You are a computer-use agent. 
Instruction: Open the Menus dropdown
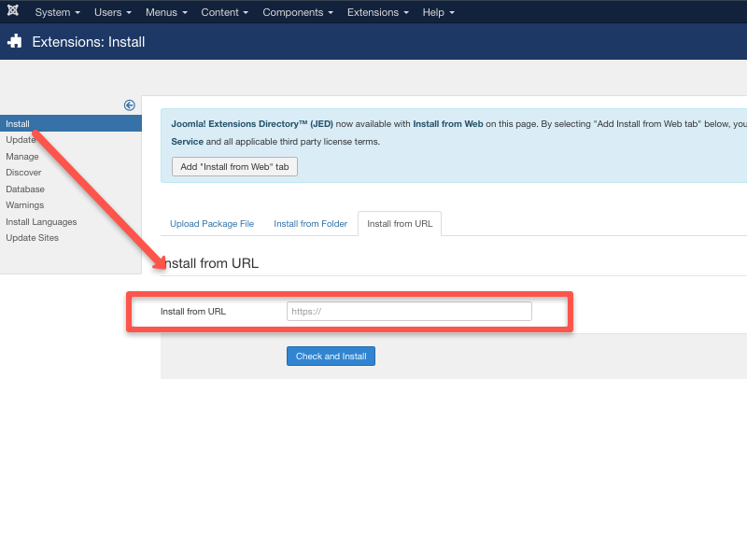[166, 12]
